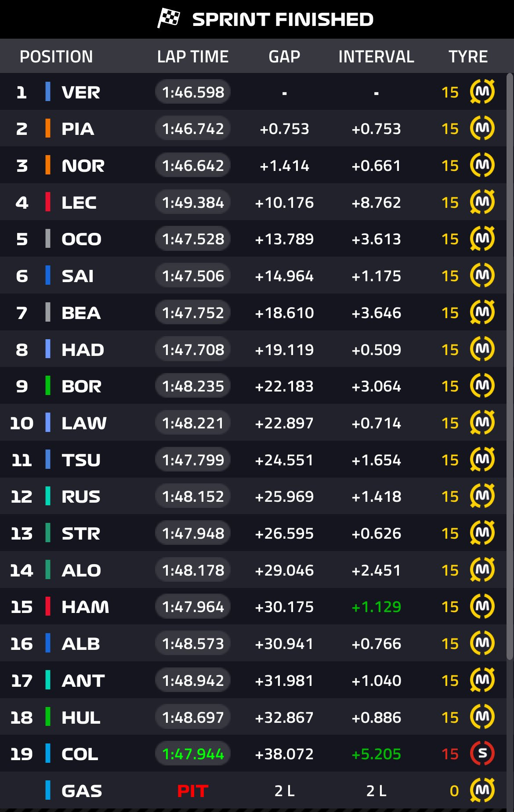
Task: Click Hamilton's medium tyre icon
Action: pos(482,606)
